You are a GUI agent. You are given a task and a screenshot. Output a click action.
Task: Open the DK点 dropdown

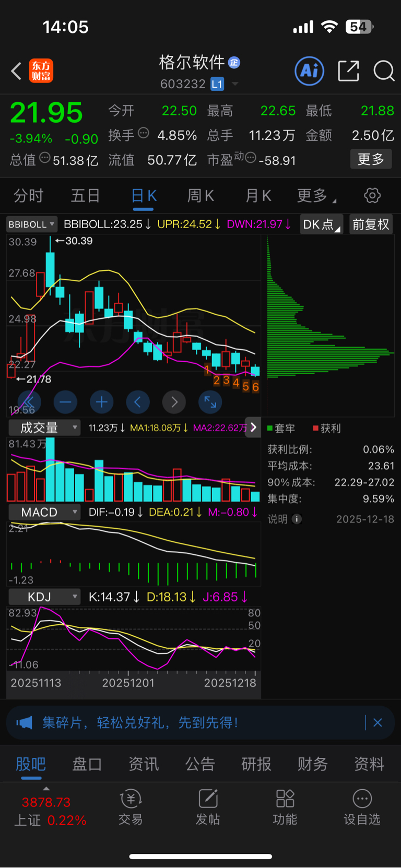click(322, 224)
